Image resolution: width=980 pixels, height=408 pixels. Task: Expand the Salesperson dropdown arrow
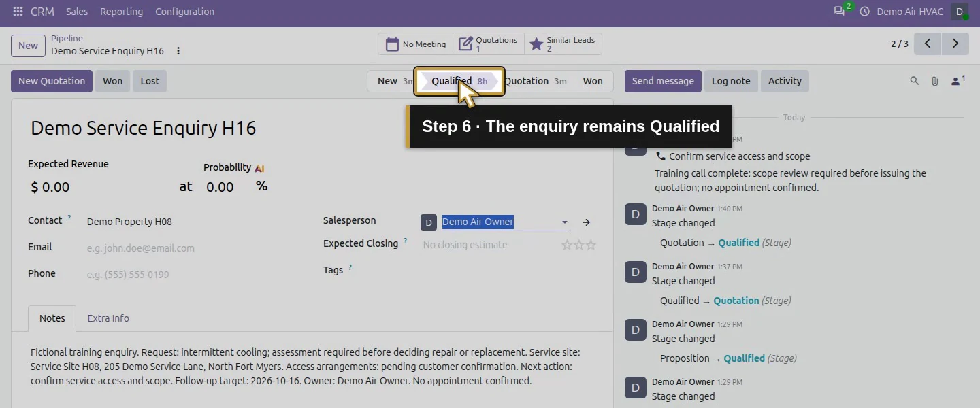click(565, 222)
